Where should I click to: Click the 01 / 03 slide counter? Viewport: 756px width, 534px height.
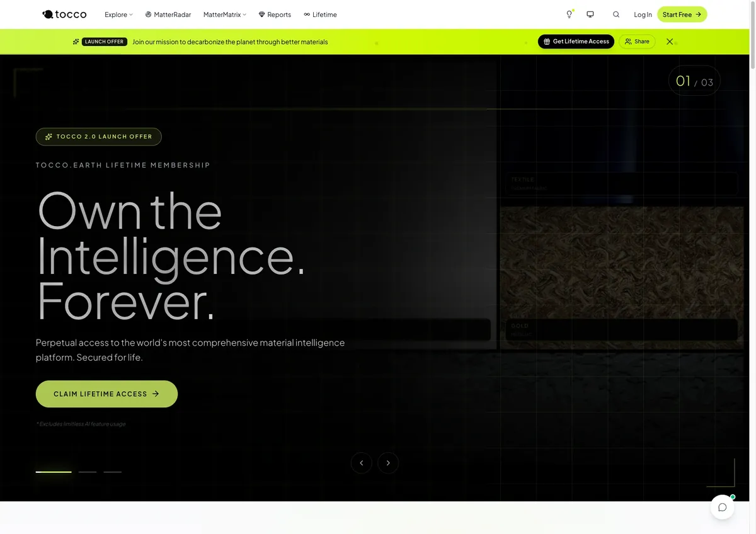coord(694,81)
